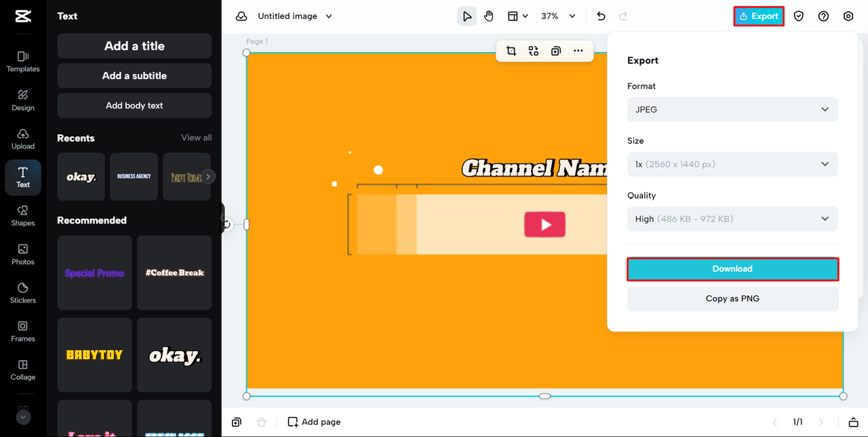Open the Size 1x dropdown
Image resolution: width=868 pixels, height=437 pixels.
732,164
